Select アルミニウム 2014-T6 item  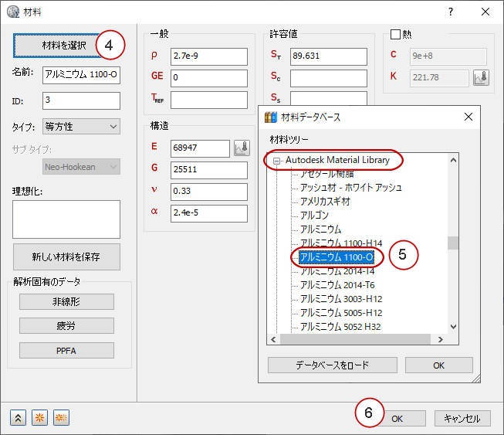pos(337,285)
